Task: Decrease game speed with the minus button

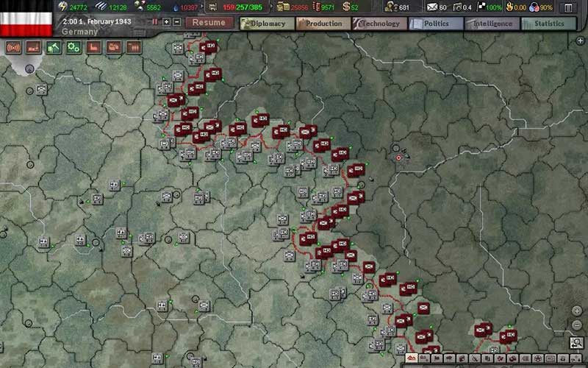Action: [176, 22]
